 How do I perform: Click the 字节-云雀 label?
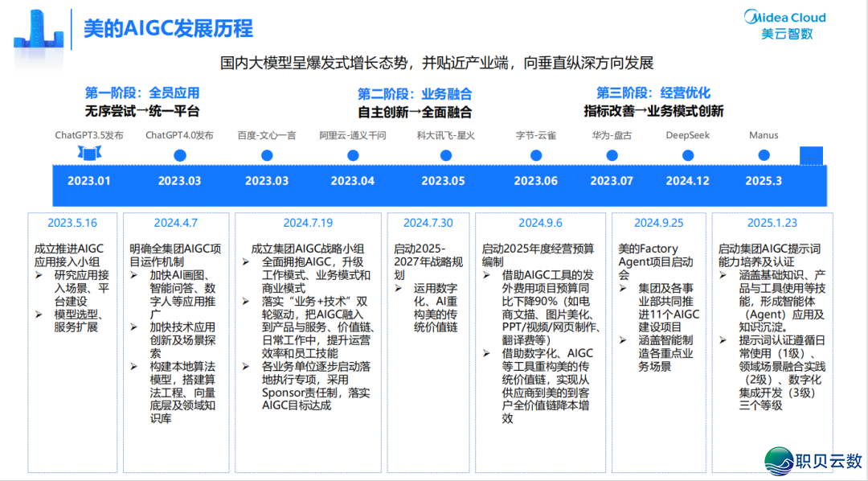point(536,135)
